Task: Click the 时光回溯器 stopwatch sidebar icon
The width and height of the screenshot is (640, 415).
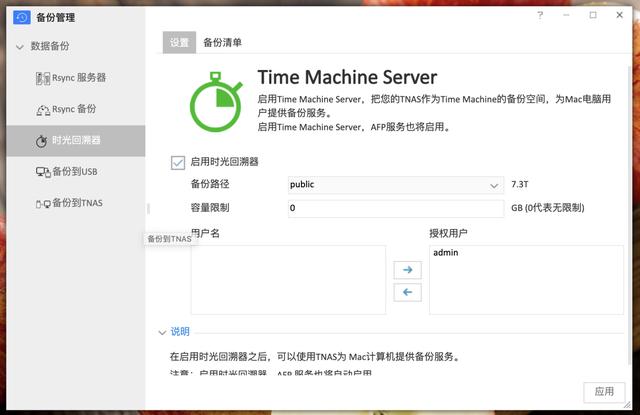Action: (42, 141)
